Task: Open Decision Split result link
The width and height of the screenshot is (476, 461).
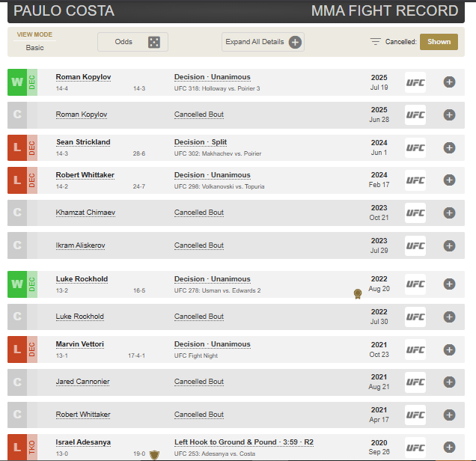Action: pyautogui.click(x=201, y=142)
